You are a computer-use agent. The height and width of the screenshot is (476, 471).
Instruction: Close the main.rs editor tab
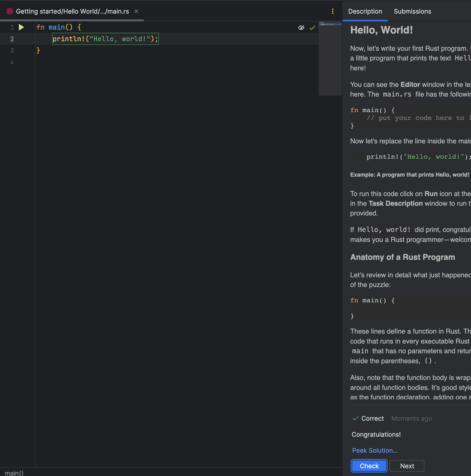[x=136, y=11]
